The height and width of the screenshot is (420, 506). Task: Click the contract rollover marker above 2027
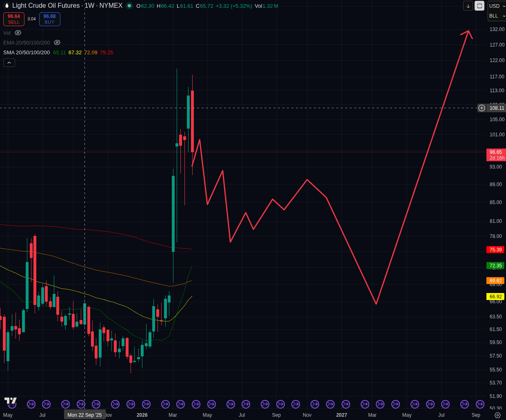(x=346, y=404)
